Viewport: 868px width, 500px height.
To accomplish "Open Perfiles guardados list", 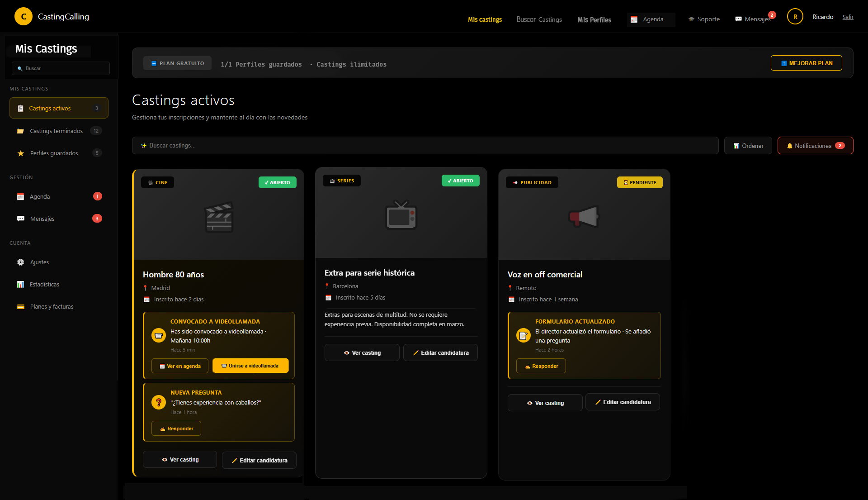I will (x=54, y=153).
